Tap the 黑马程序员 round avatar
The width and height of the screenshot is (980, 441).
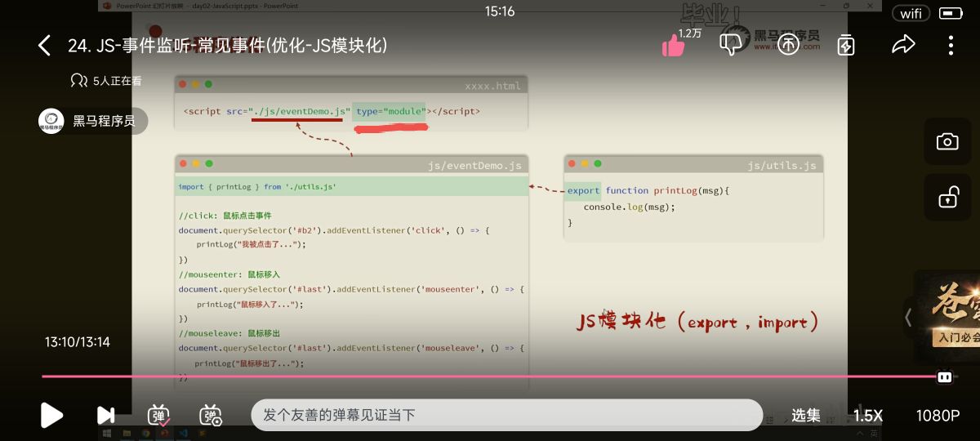point(51,121)
